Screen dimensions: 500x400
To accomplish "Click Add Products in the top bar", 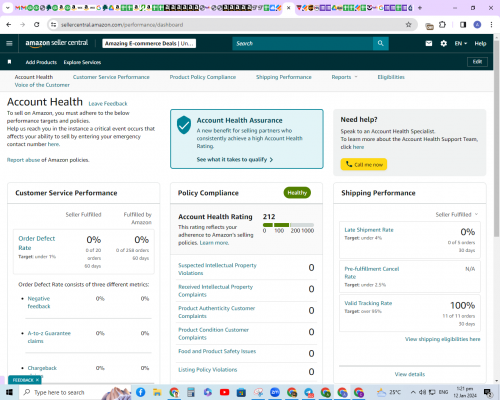I will 41,62.
